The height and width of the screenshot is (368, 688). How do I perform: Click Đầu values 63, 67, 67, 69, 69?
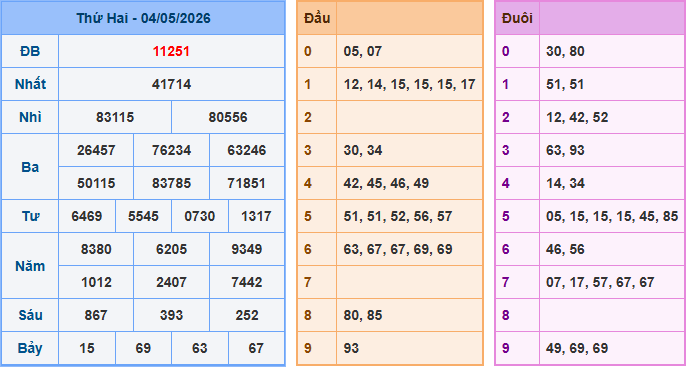coord(398,249)
